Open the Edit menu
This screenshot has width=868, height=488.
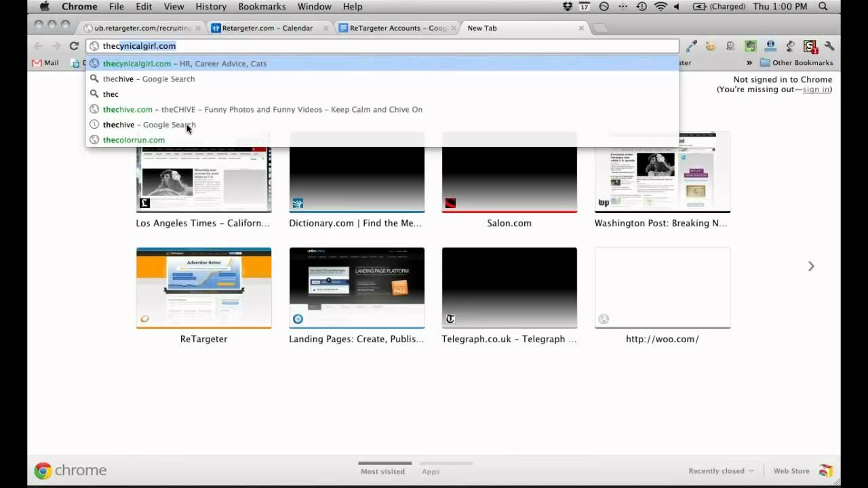(x=144, y=7)
